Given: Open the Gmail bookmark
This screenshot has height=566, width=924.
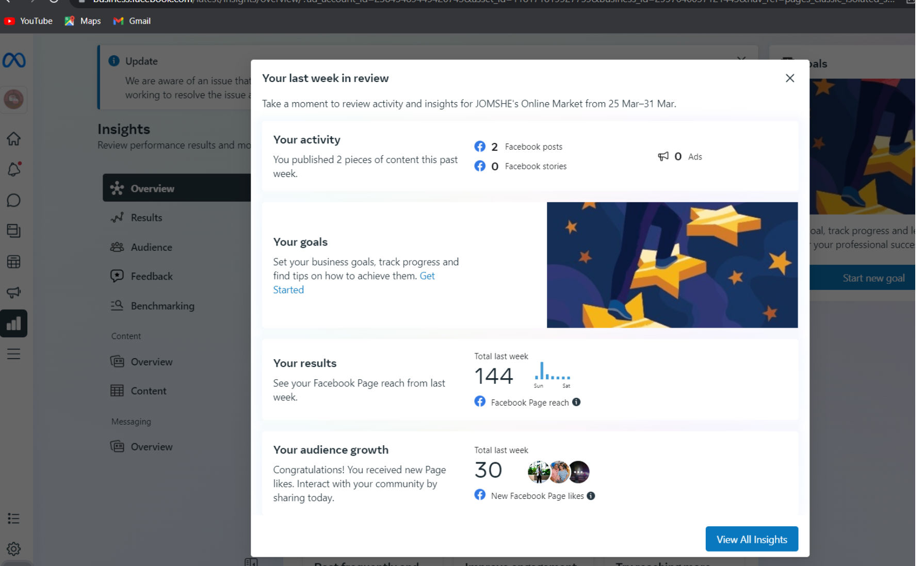Looking at the screenshot, I should 132,21.
